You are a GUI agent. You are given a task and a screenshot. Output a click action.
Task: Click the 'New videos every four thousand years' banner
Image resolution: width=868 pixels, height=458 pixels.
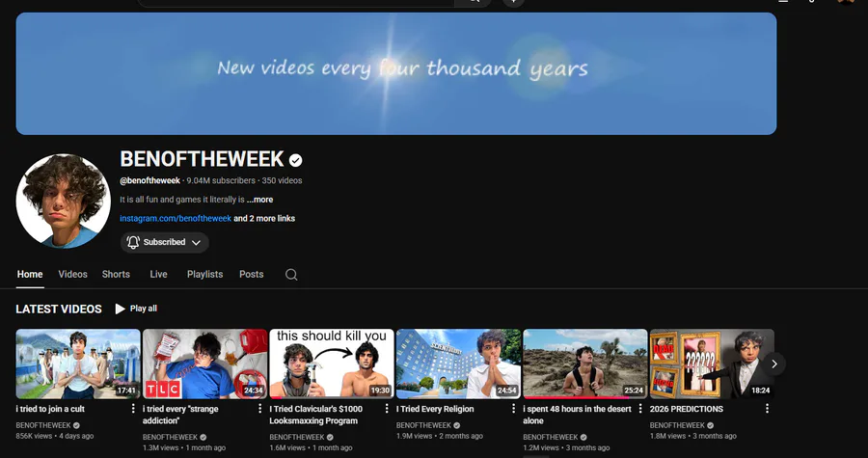pos(396,73)
